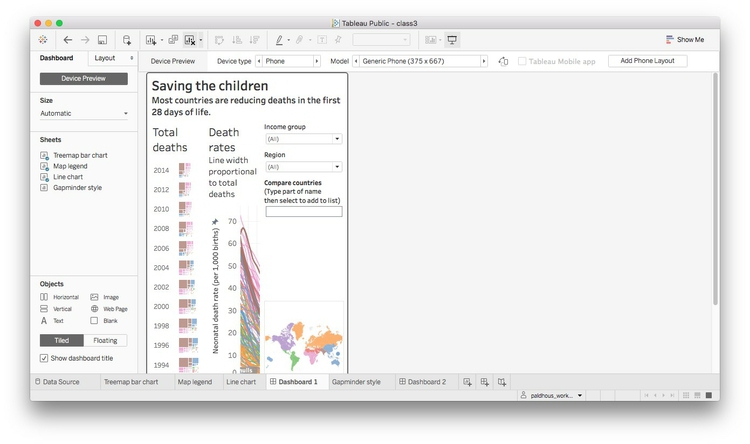This screenshot has height=444, width=750.
Task: Enable the Tableau Mobile app checkbox
Action: pyautogui.click(x=522, y=61)
